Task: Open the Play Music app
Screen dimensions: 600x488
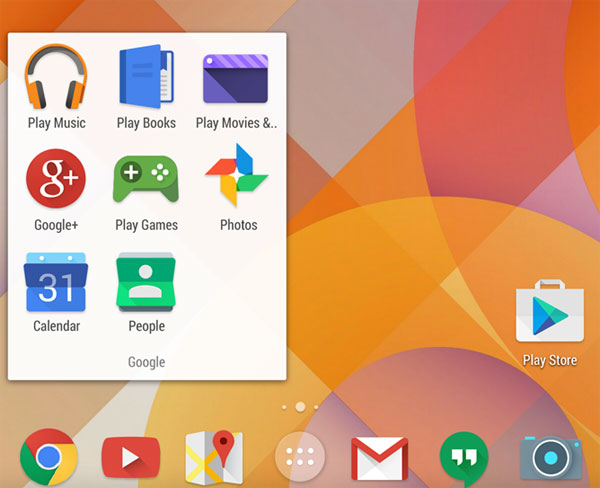Action: pyautogui.click(x=56, y=76)
